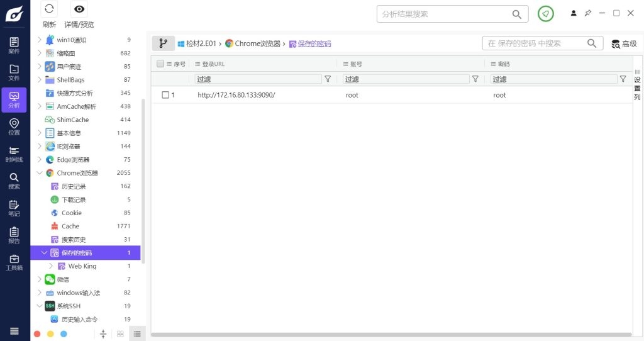
Task: Click the branch tree icon beside breadcrumb
Action: click(x=163, y=43)
